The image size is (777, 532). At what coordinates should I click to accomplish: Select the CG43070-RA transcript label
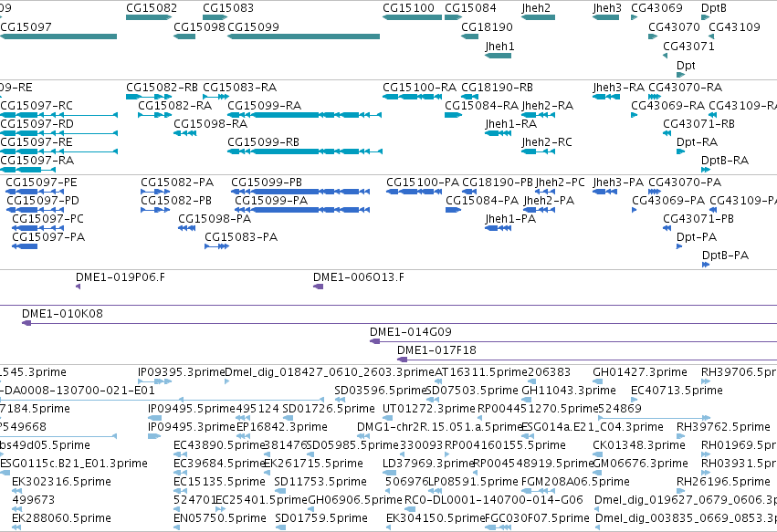(686, 88)
